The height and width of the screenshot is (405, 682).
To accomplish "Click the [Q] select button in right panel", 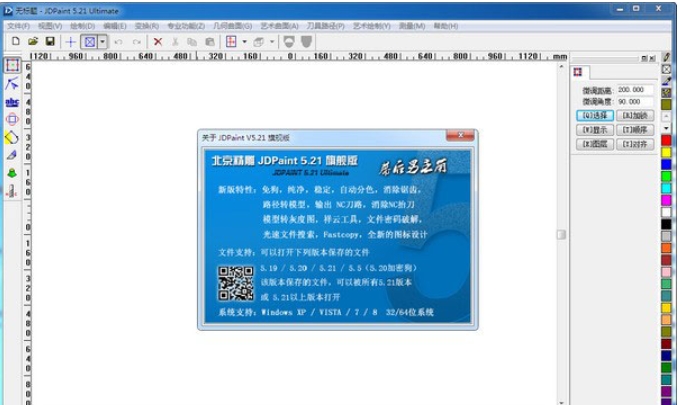I will point(595,115).
